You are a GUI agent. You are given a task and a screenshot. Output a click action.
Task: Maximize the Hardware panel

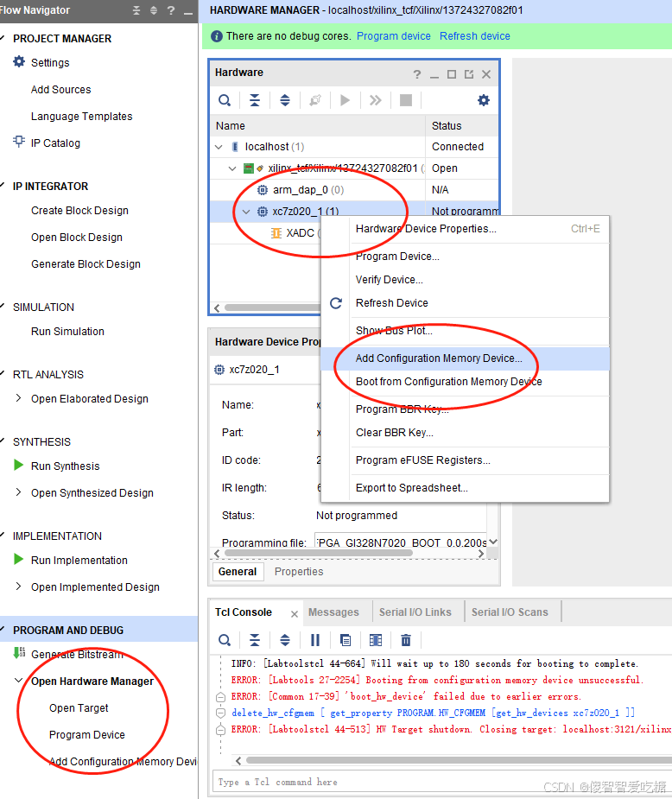[x=452, y=74]
